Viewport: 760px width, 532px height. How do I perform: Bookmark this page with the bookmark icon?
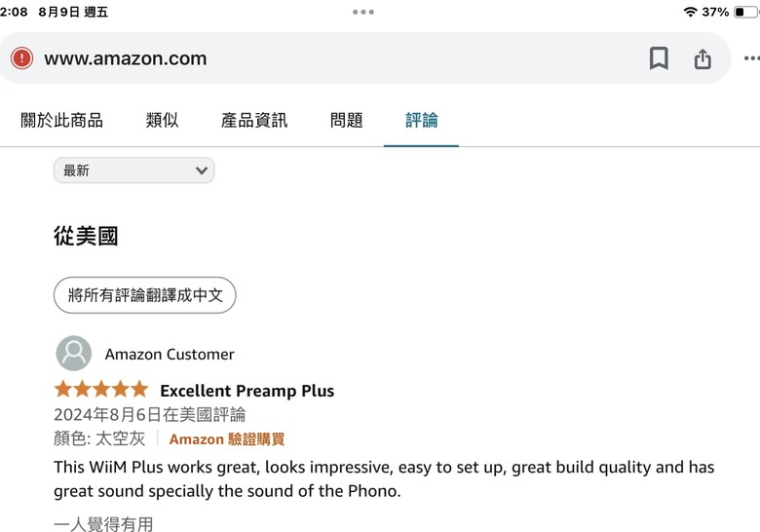pyautogui.click(x=659, y=58)
